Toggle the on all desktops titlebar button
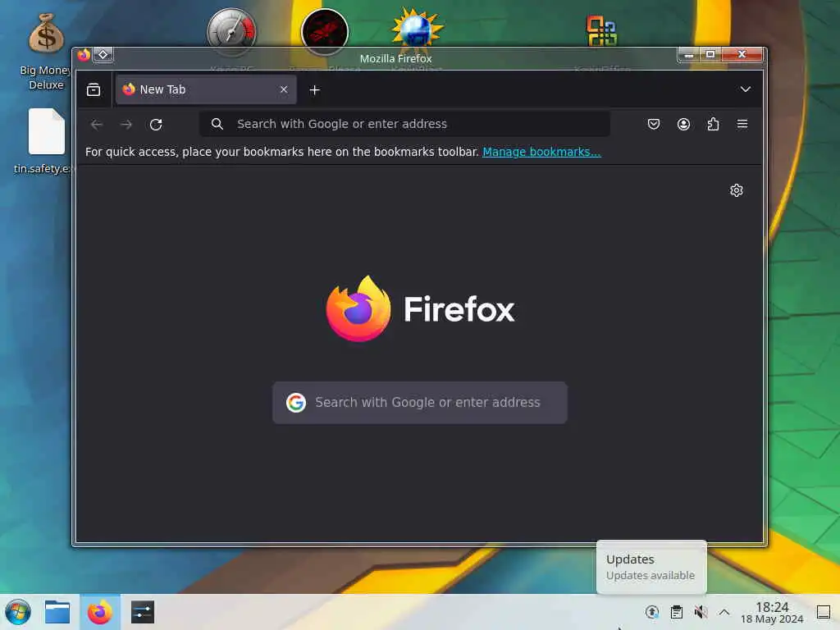Viewport: 840px width, 630px height. click(103, 55)
